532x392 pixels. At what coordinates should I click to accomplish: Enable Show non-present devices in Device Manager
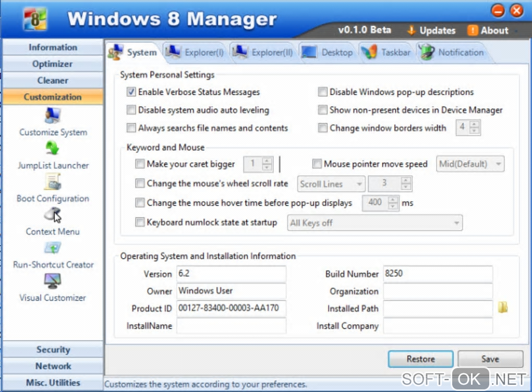click(322, 110)
